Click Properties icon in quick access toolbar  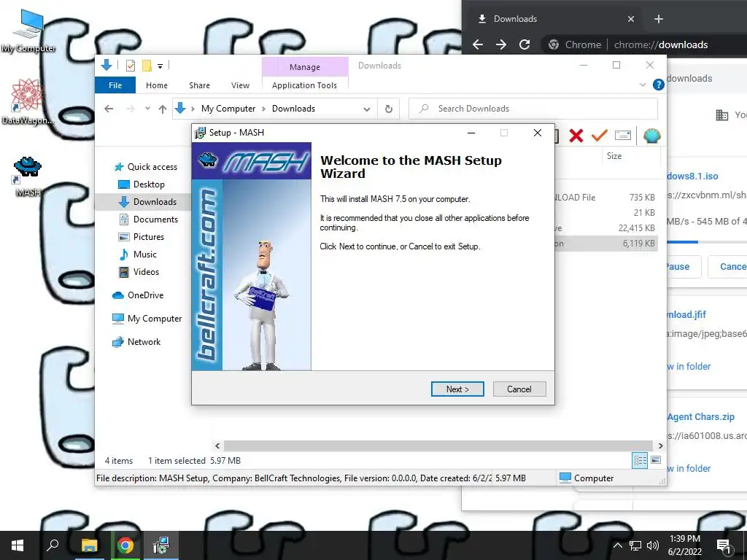(130, 66)
